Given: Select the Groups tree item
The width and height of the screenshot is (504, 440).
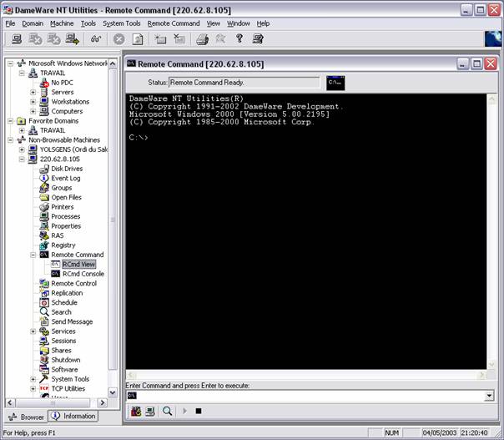Looking at the screenshot, I should click(x=62, y=188).
